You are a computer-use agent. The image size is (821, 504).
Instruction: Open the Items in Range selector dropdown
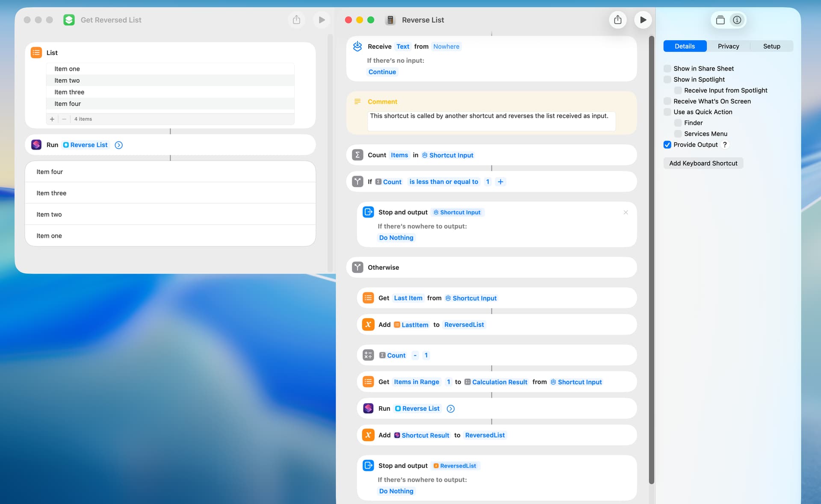[416, 382]
